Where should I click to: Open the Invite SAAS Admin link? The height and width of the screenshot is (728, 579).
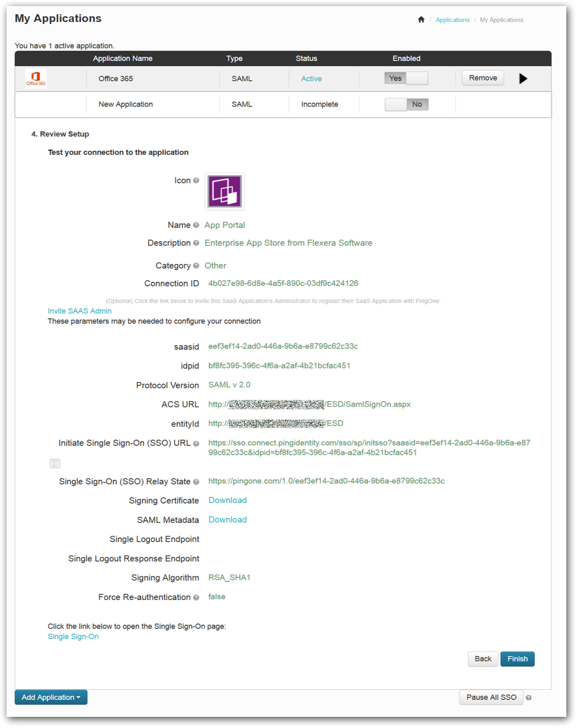click(x=80, y=311)
